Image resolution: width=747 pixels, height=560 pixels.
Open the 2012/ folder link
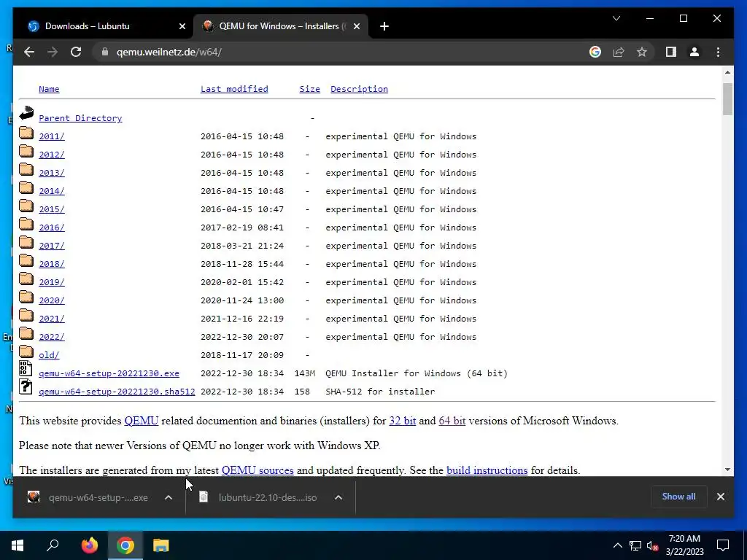click(52, 155)
